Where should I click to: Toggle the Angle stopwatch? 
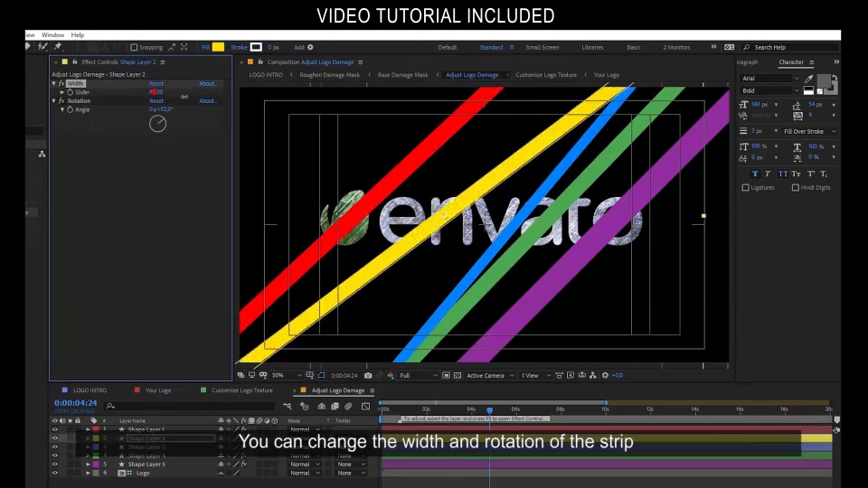pos(71,109)
